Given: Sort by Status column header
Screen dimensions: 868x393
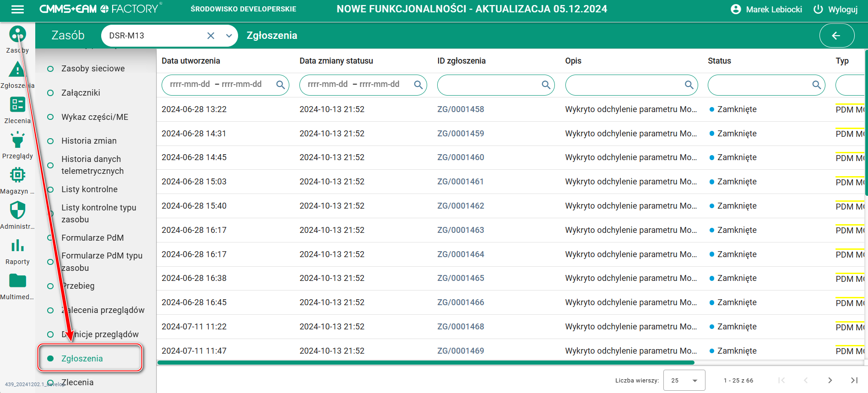Looking at the screenshot, I should coord(719,61).
